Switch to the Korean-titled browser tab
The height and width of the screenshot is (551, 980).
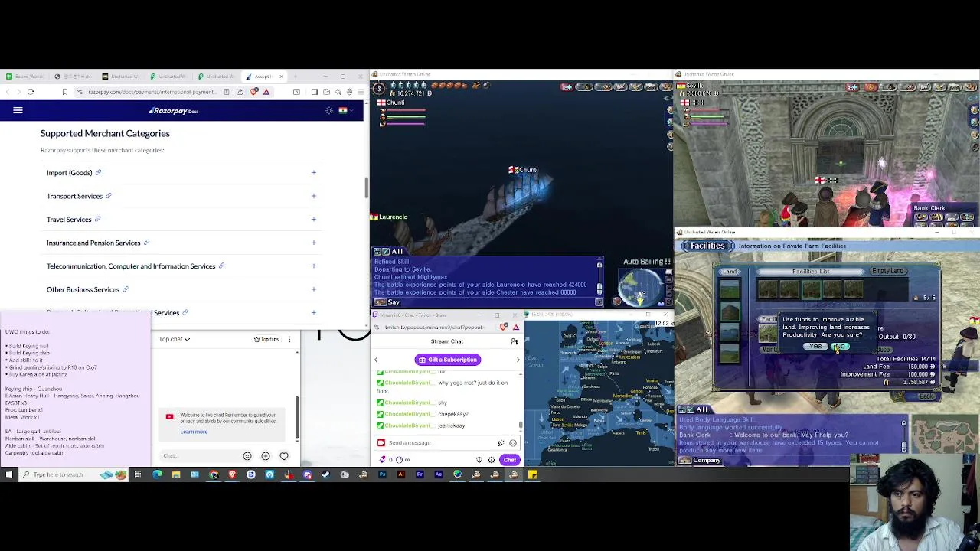pyautogui.click(x=74, y=77)
